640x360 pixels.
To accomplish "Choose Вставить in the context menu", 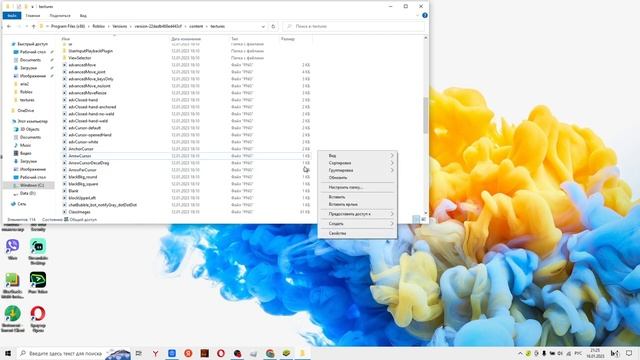I will click(x=358, y=197).
